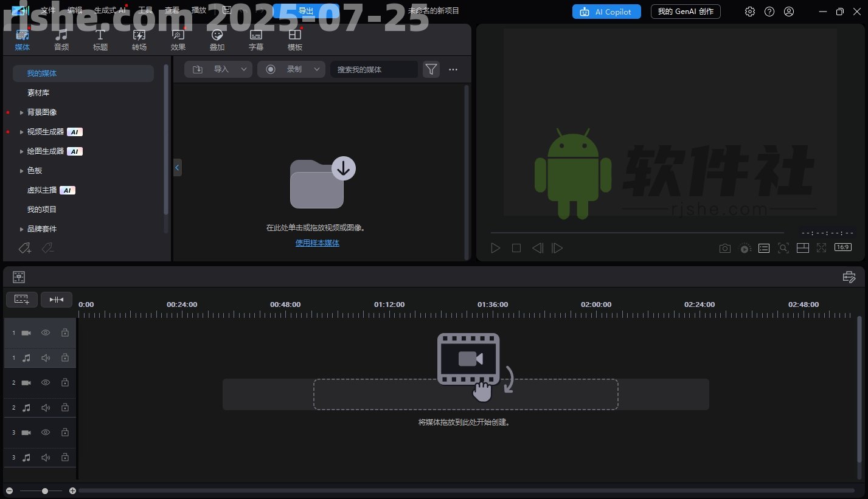Hide video track 1 with the eye toggle
This screenshot has width=868, height=499.
point(45,332)
